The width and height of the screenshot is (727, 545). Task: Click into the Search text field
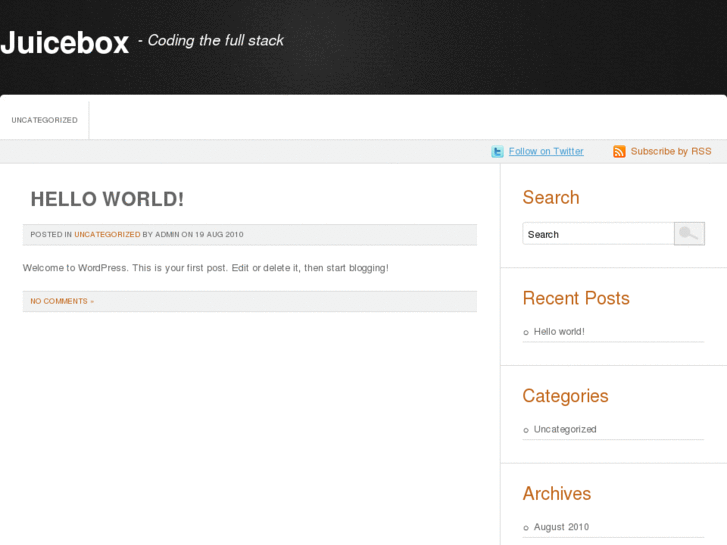point(598,234)
